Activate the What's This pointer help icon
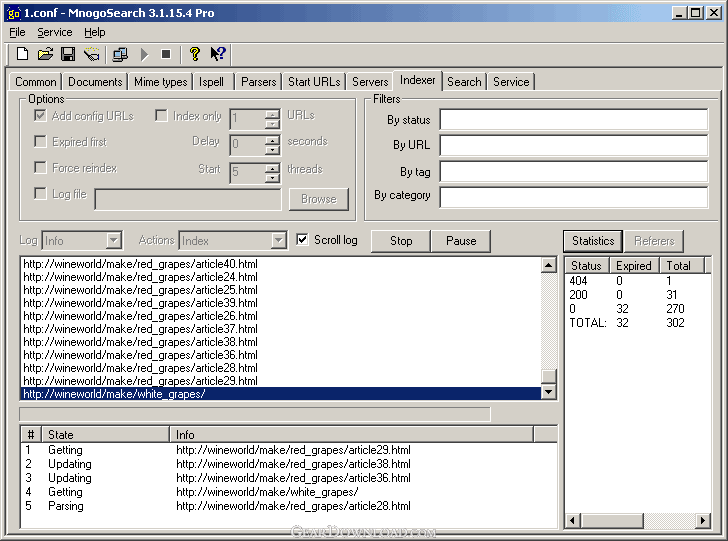The width and height of the screenshot is (728, 541). pyautogui.click(x=218, y=54)
